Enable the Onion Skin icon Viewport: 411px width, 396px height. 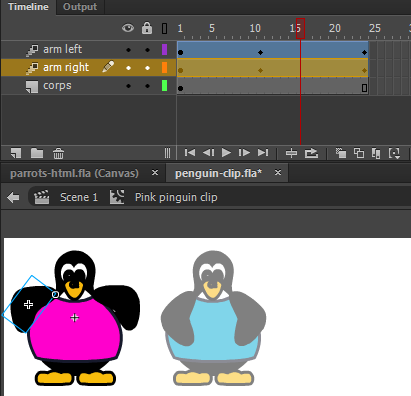(x=341, y=153)
